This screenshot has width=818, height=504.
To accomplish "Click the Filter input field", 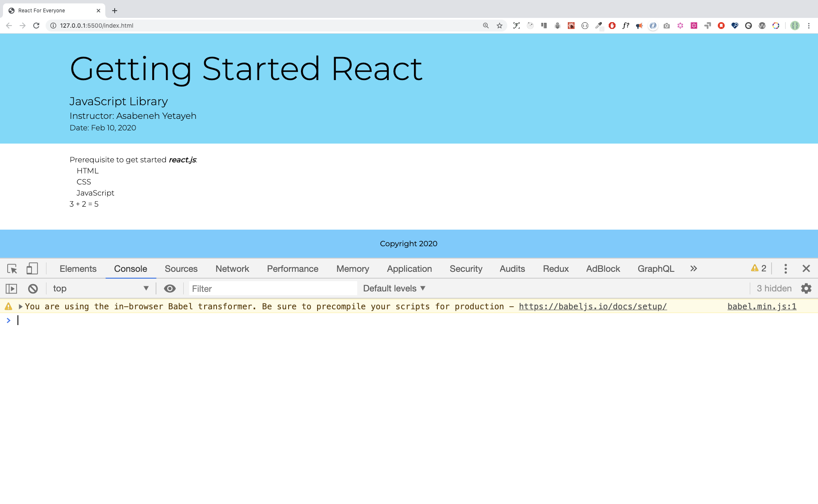I will (273, 288).
